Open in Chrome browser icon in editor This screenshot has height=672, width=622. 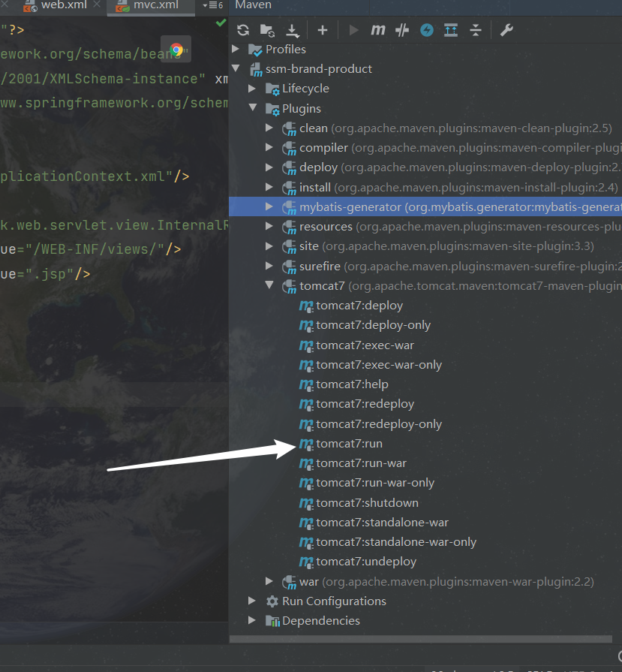point(176,50)
